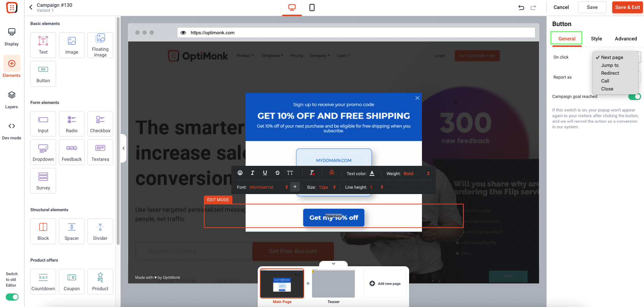644x307 pixels.
Task: Click Add new page
Action: [385, 283]
